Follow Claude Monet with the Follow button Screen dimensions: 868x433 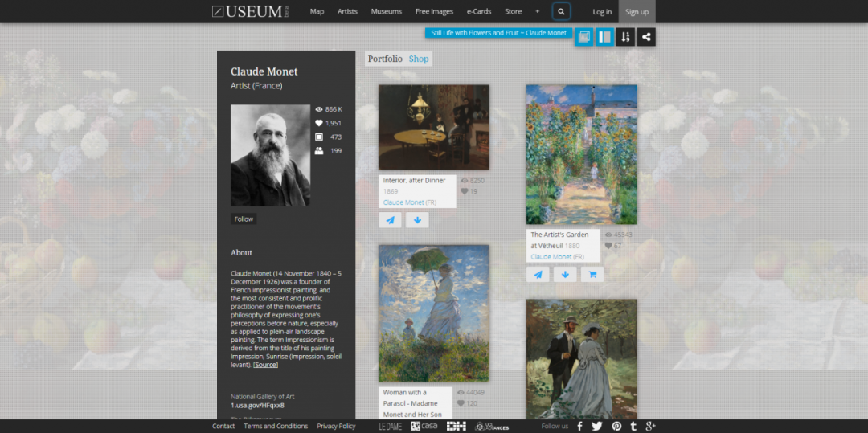(x=244, y=219)
